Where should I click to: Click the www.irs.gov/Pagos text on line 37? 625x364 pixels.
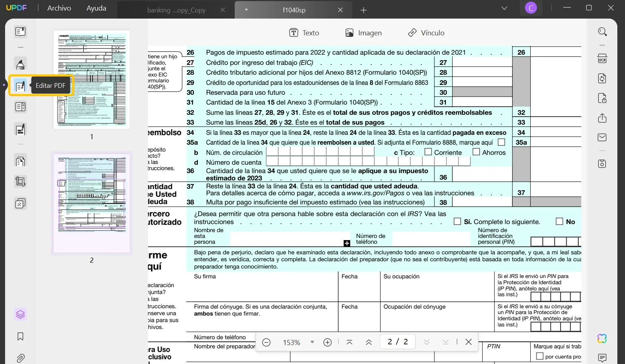coord(375,193)
